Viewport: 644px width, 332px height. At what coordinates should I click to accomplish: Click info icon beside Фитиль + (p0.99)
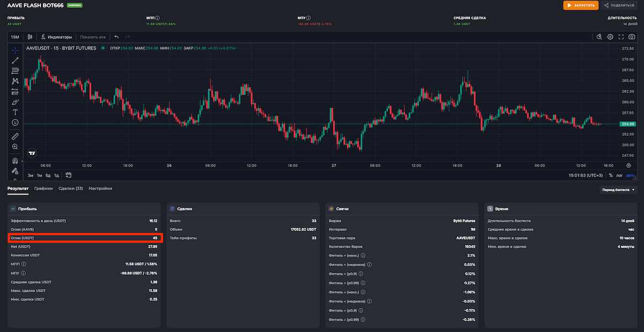click(x=362, y=282)
